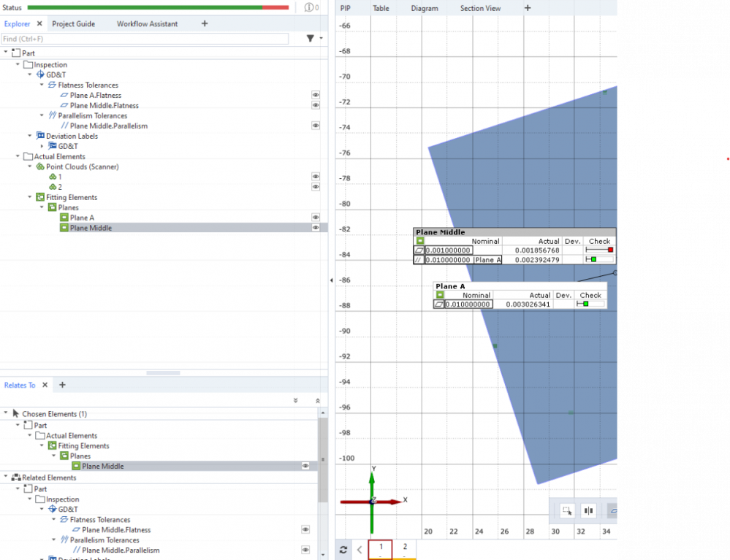Click the refresh icon next to the page tabs
This screenshot has width=730, height=560.
tap(343, 550)
